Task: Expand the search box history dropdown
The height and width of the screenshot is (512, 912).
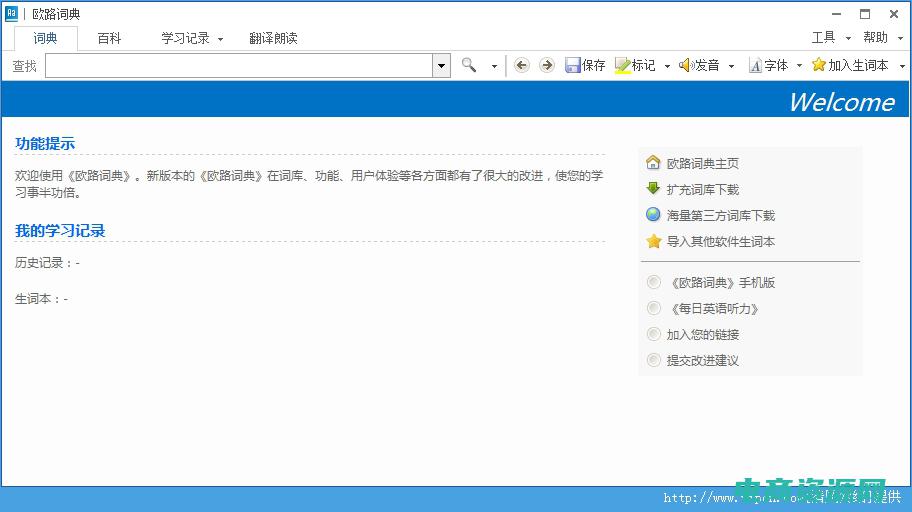Action: point(441,66)
